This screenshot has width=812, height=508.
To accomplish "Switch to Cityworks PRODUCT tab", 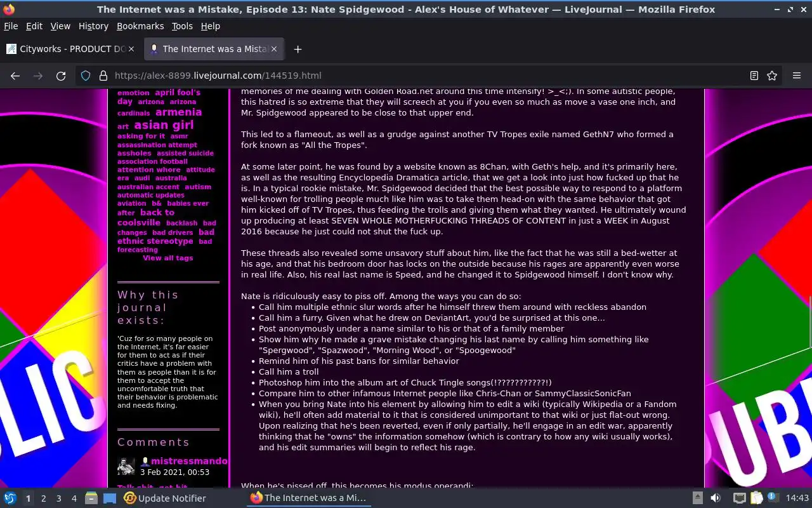I will pyautogui.click(x=71, y=49).
